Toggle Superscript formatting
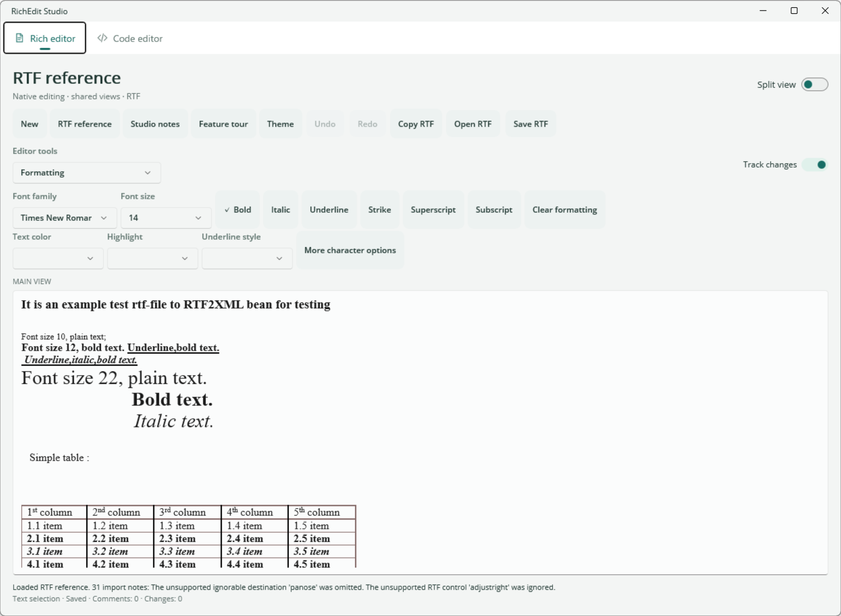This screenshot has height=616, width=841. pyautogui.click(x=433, y=210)
